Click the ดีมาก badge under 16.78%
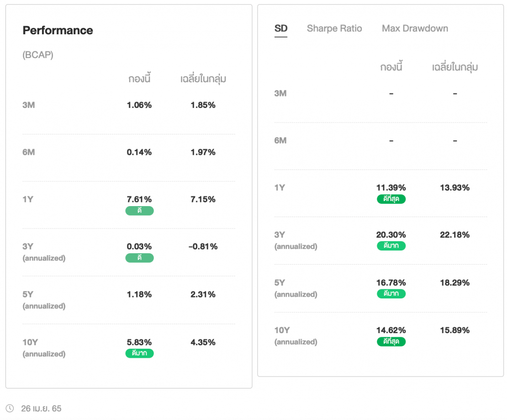Viewport: 507px width, 420px height. (391, 294)
